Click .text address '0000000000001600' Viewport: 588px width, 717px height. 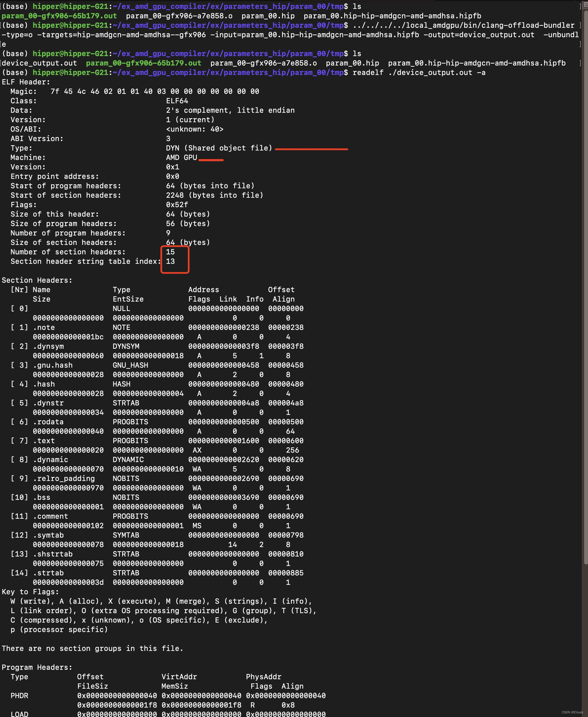[x=223, y=441]
